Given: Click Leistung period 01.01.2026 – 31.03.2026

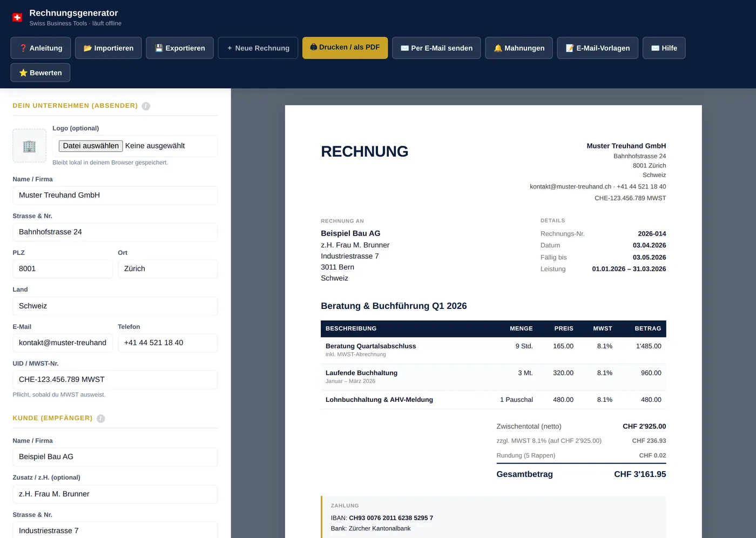Looking at the screenshot, I should [629, 269].
